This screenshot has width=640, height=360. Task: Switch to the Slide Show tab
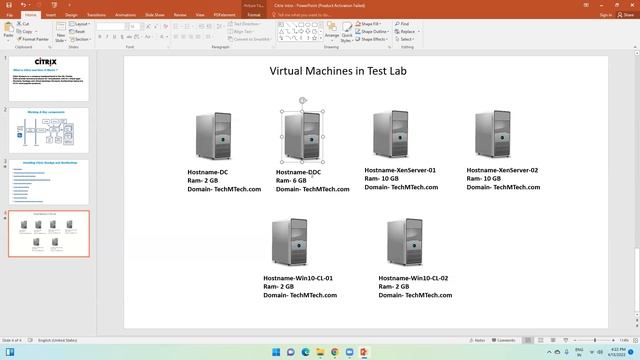point(155,15)
